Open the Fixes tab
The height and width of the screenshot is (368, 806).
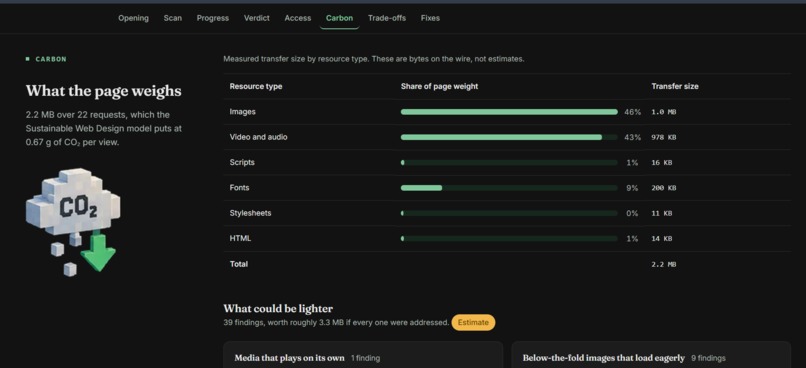point(430,18)
